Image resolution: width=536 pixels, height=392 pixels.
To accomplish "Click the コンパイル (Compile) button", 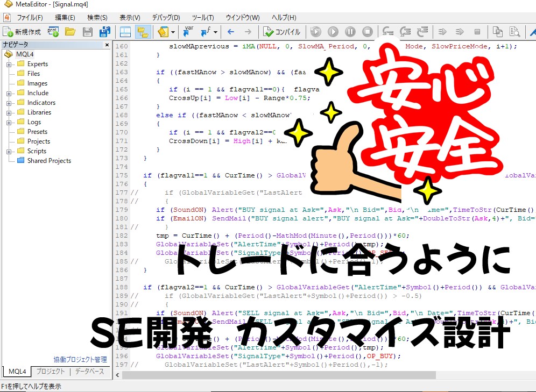I will coord(281,32).
